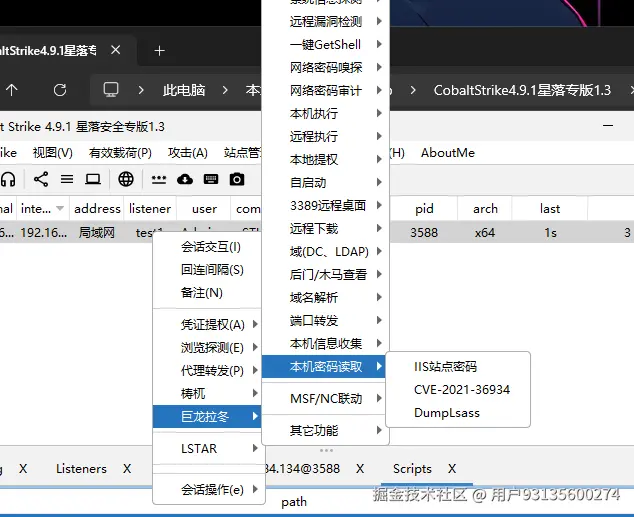Click the camera screenshots toolbar icon

click(237, 179)
